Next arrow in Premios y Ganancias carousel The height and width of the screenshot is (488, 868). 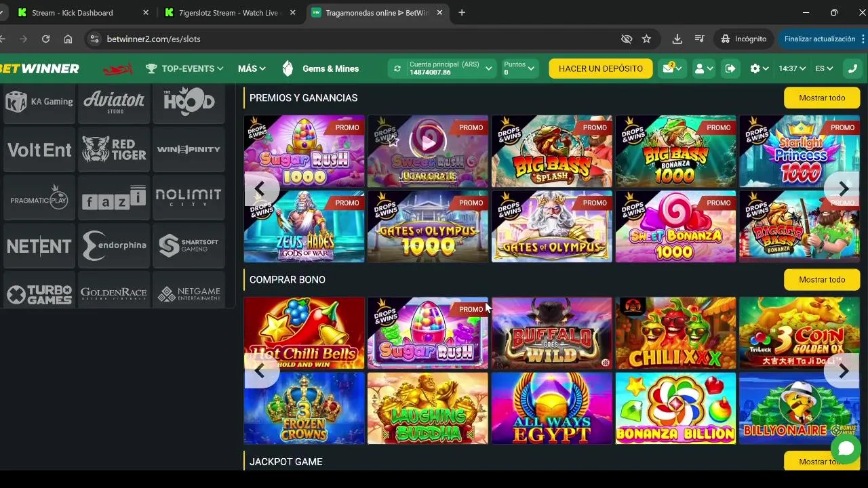click(844, 188)
